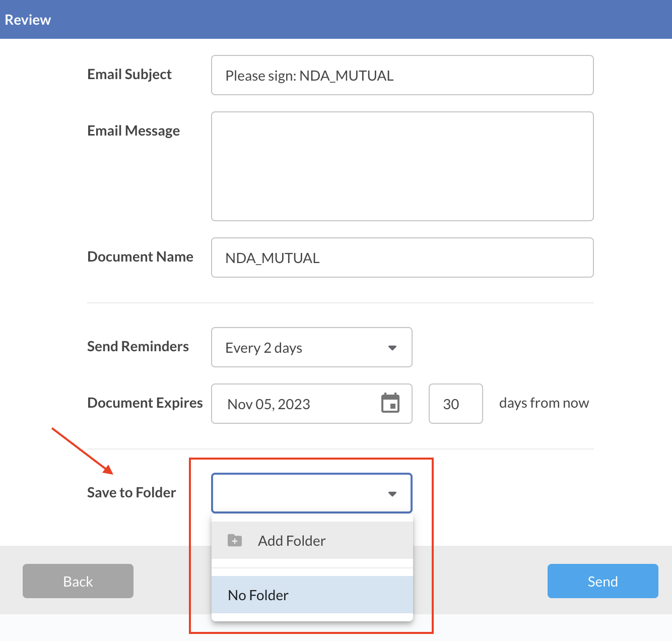Edit the Document Name field NDA_MUTUAL
Screen dimensions: 672x641
pos(402,258)
